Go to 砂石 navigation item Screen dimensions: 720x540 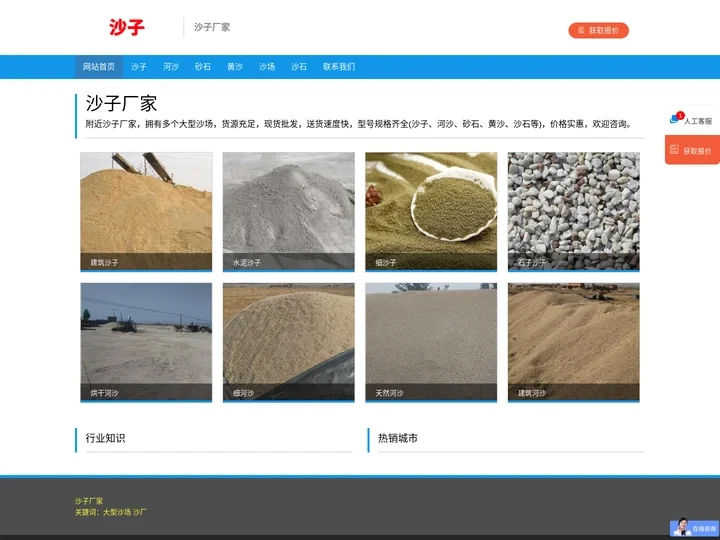coord(203,67)
